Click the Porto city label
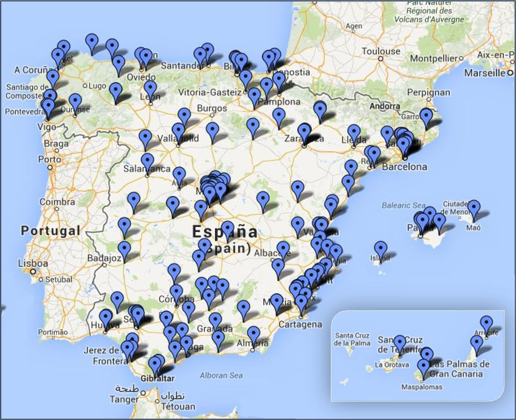 point(50,160)
